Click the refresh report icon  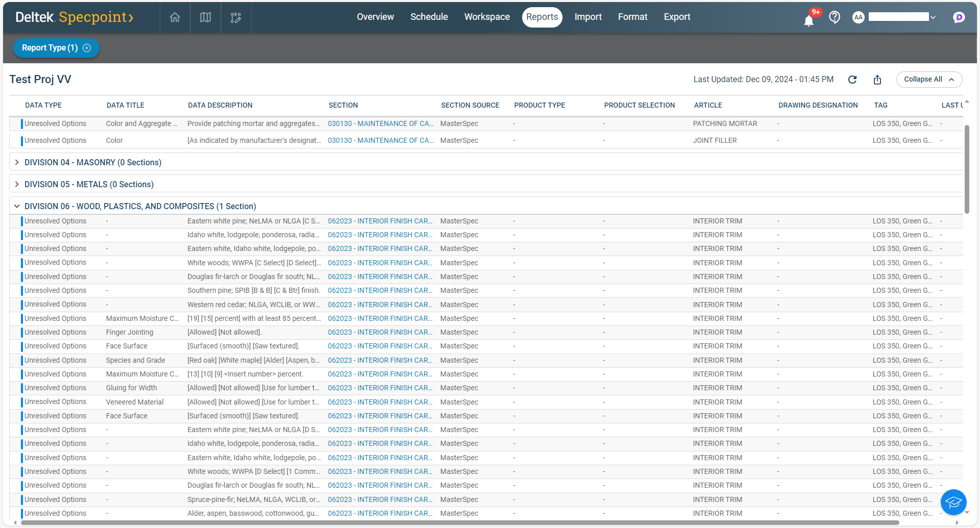tap(852, 80)
